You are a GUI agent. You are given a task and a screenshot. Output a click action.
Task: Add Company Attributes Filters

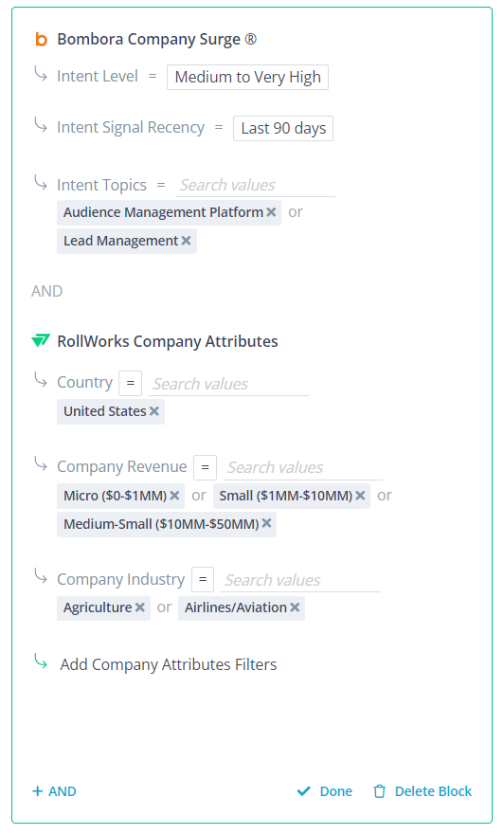pyautogui.click(x=168, y=665)
